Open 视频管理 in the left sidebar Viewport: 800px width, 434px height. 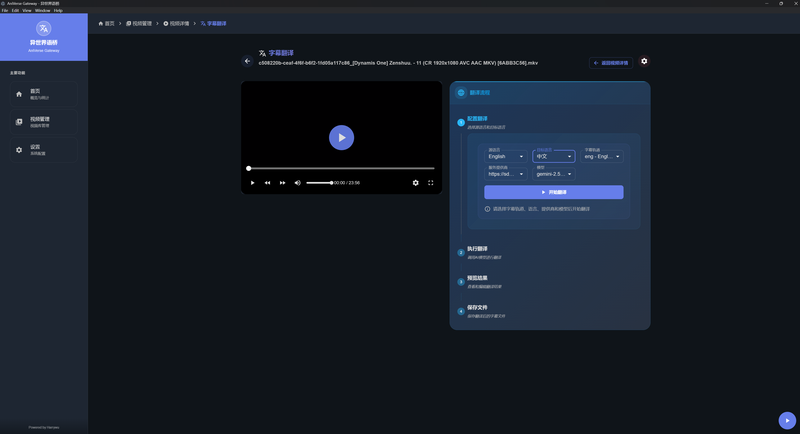[43, 123]
